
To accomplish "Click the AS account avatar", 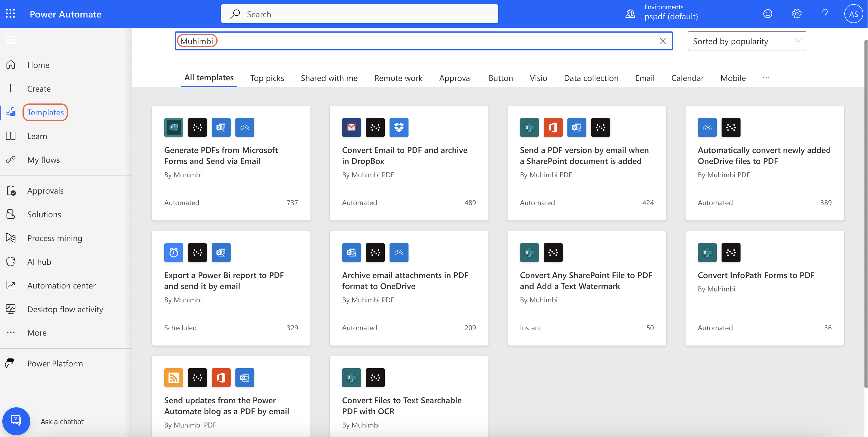I will pyautogui.click(x=853, y=14).
